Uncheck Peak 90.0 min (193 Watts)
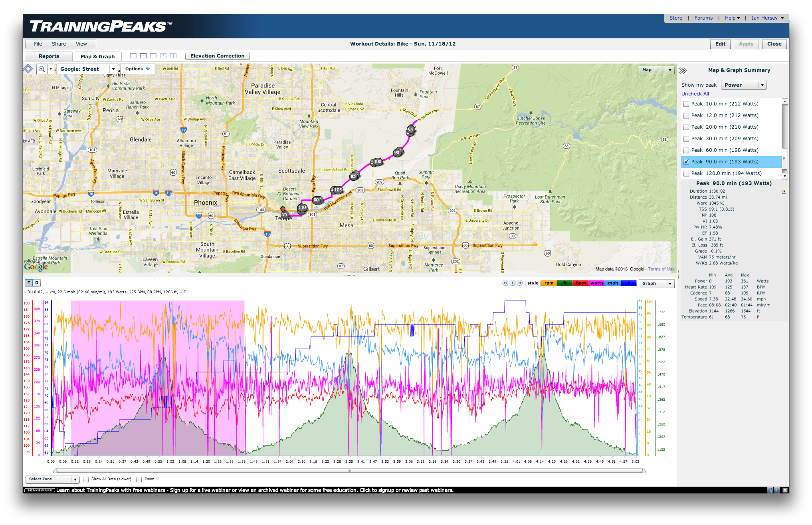Image resolution: width=812 pixels, height=525 pixels. click(x=686, y=162)
